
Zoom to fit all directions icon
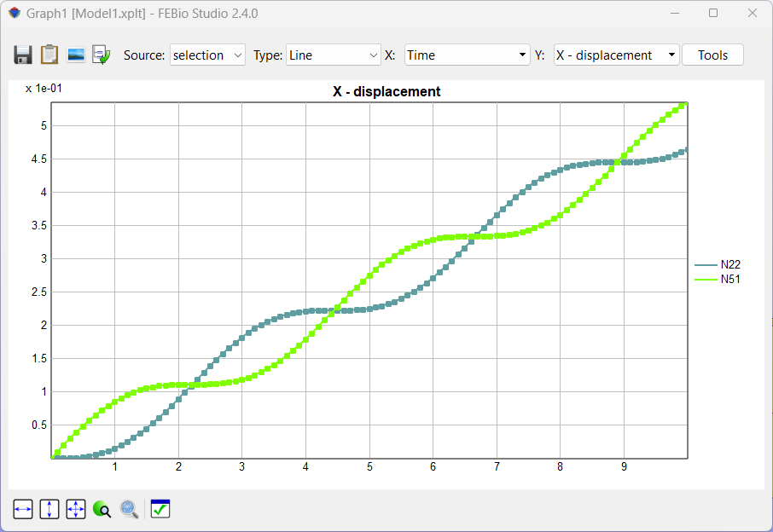tap(75, 509)
